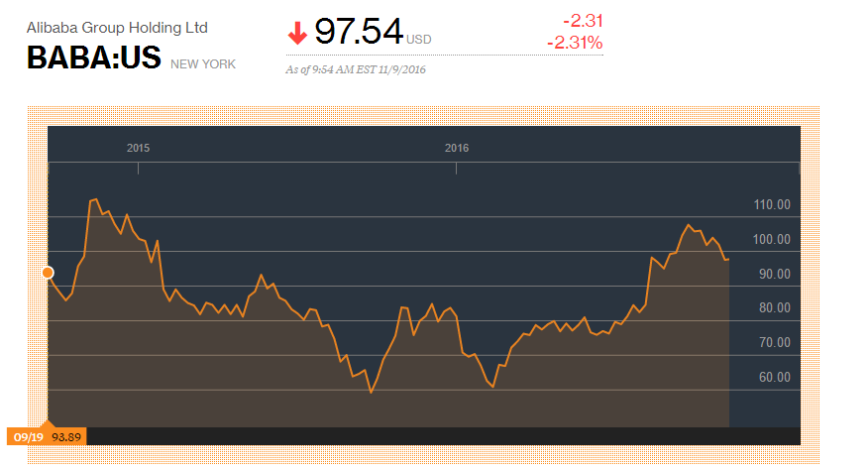Click Alibaba Group Holding Ltd company name
The width and height of the screenshot is (868, 470).
[x=117, y=28]
